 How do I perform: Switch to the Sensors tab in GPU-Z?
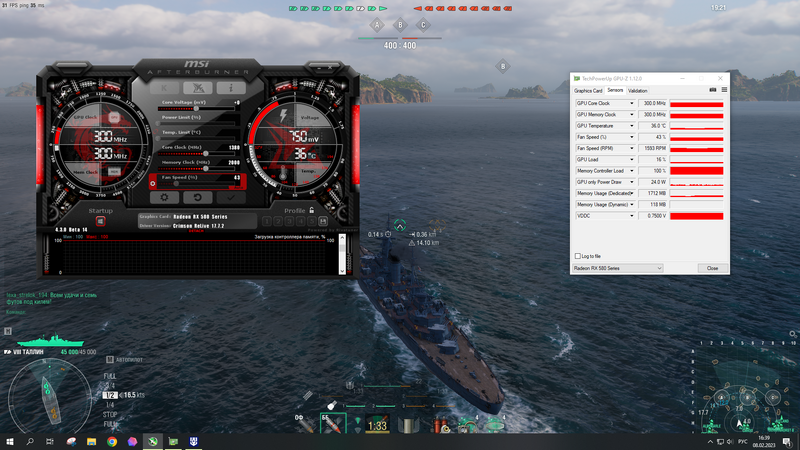615,90
